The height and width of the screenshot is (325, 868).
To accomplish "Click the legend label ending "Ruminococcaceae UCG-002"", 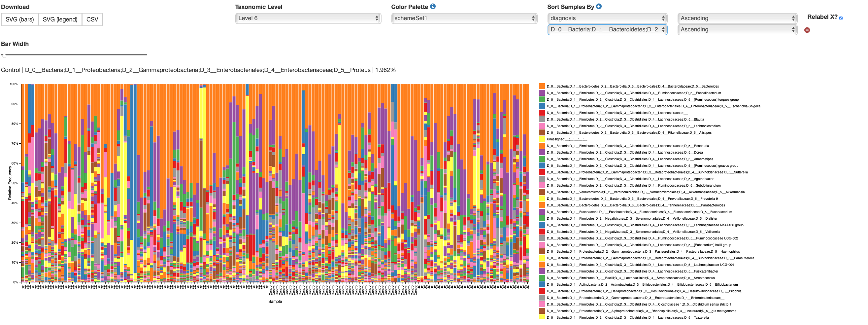I will point(642,238).
